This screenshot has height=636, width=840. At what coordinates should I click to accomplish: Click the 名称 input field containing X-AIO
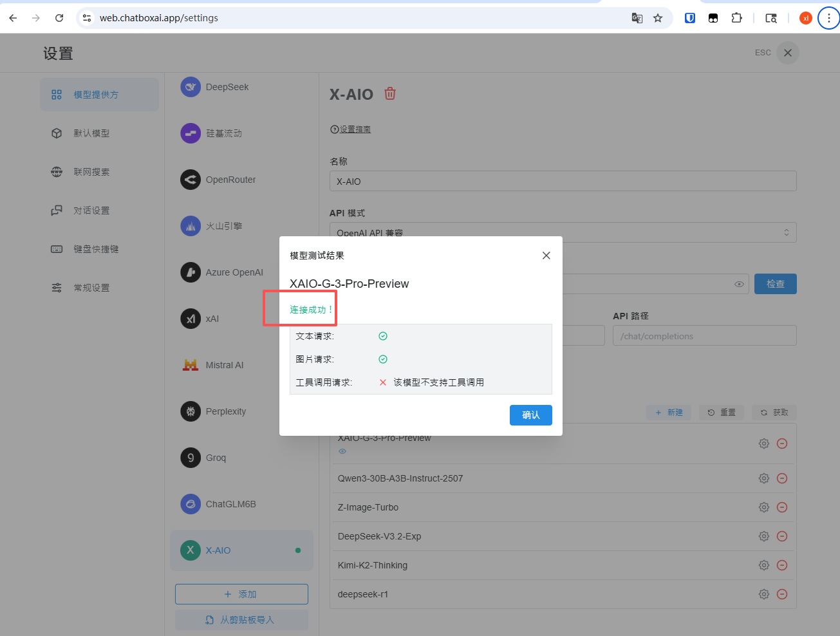(563, 182)
